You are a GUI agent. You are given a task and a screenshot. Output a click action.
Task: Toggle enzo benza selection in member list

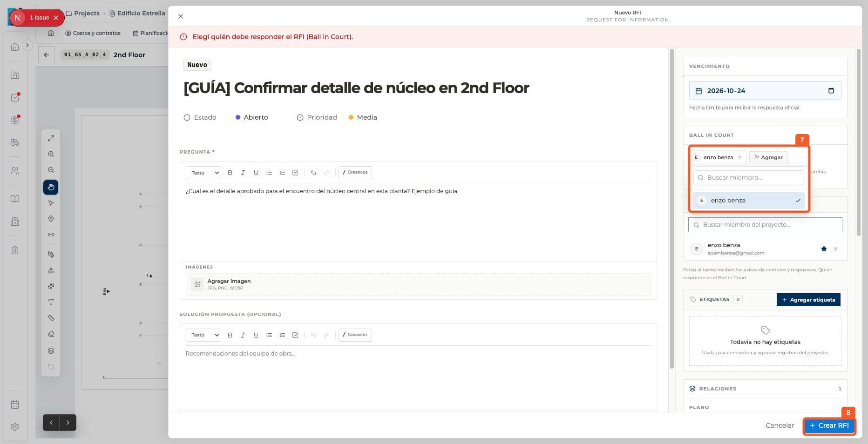click(x=748, y=201)
